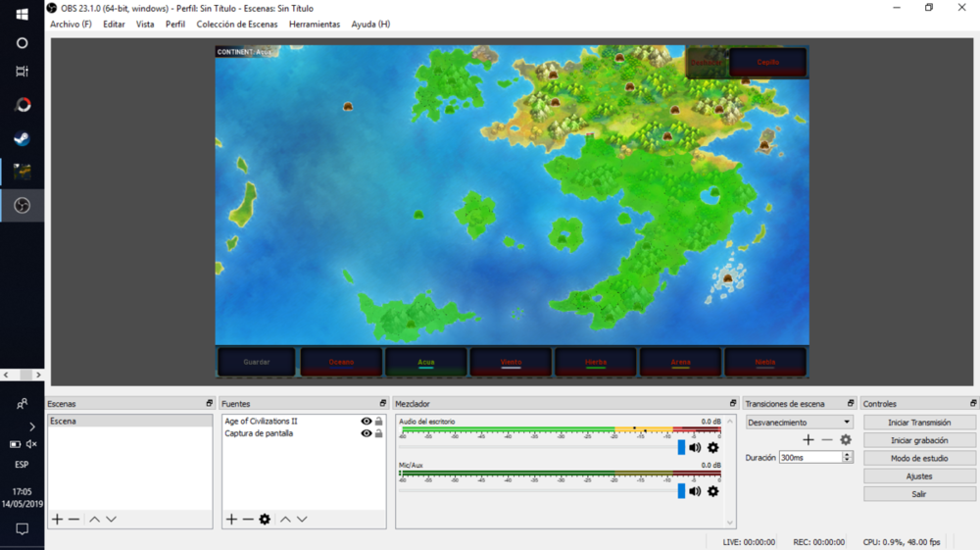Select Escena in scenes list
Screen dimensions: 980x550
130,422
